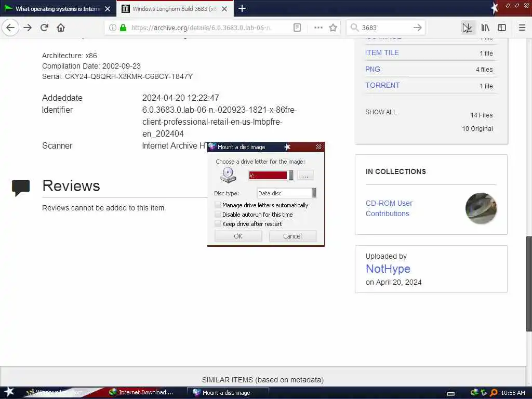Bookmark this page with the star
This screenshot has height=399, width=532.
point(333,28)
